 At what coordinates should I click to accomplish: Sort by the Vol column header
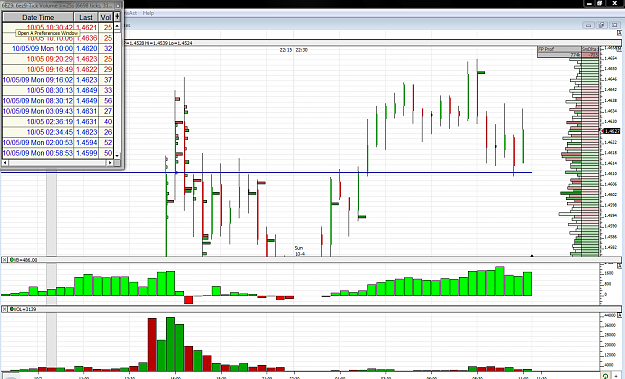point(106,17)
